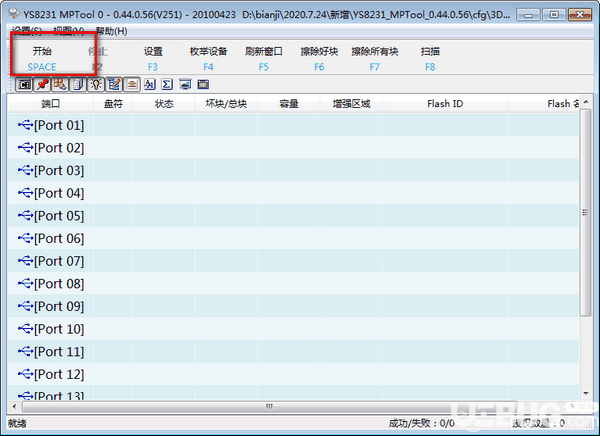The height and width of the screenshot is (436, 600).
Task: Select the [Port 02] row
Action: pos(293,147)
